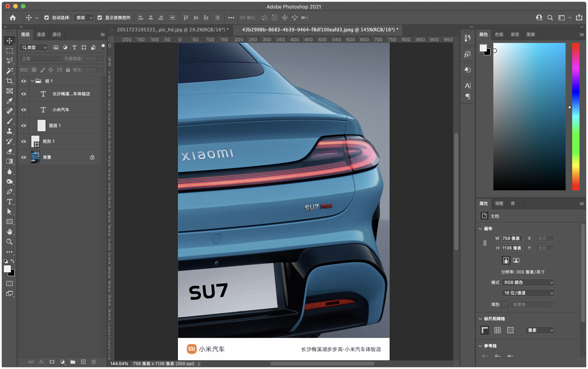Image resolution: width=588 pixels, height=369 pixels.
Task: Select the Blur tool
Action: [x=9, y=172]
